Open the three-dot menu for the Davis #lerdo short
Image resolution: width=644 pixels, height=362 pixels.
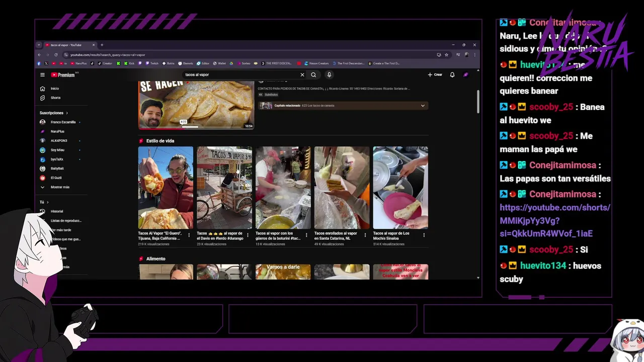point(248,235)
